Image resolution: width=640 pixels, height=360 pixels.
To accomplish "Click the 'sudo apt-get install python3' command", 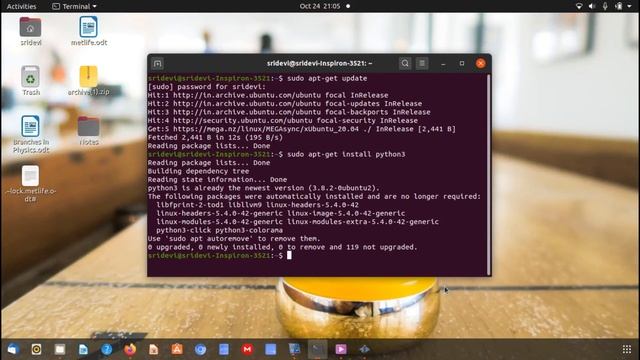I will [x=346, y=154].
